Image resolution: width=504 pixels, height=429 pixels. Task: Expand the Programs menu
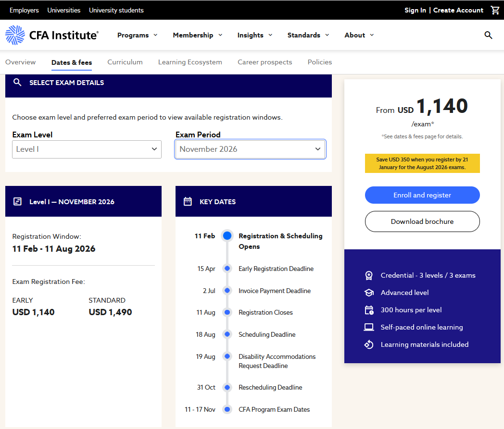coord(138,35)
